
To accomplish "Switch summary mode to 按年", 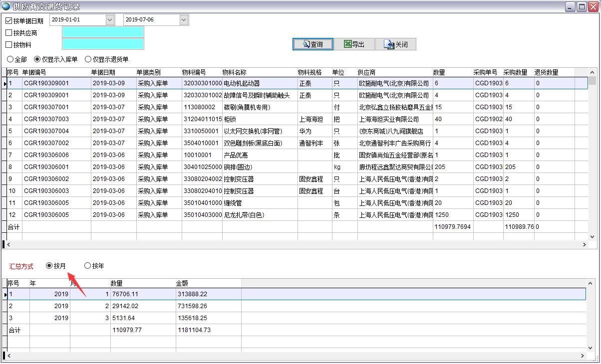I will 88,265.
